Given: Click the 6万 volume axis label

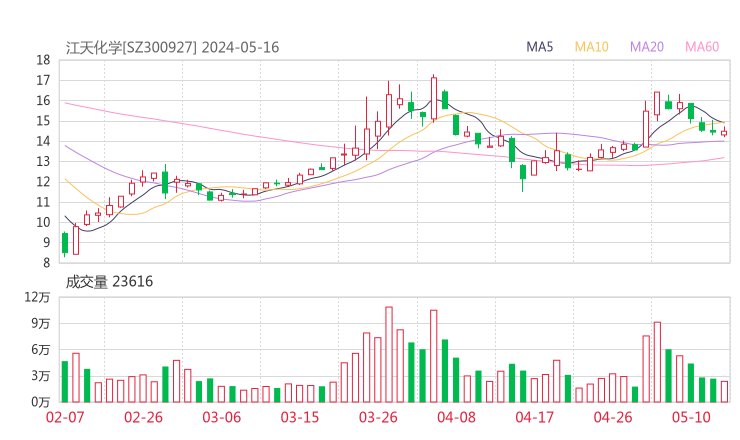Looking at the screenshot, I should (x=41, y=350).
